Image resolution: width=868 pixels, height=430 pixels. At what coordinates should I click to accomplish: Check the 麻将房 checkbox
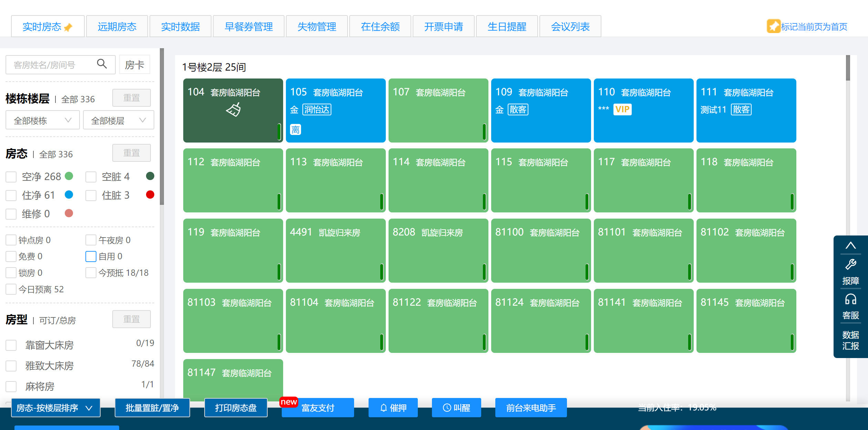click(11, 386)
